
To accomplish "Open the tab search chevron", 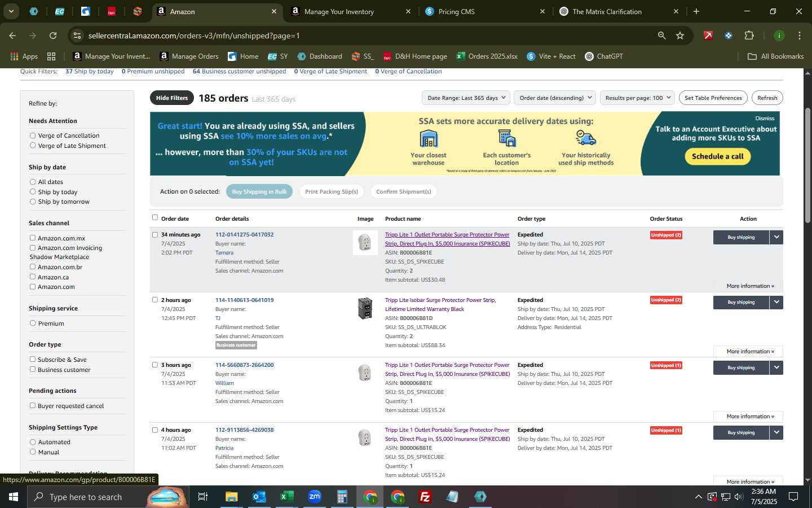I will [x=11, y=11].
